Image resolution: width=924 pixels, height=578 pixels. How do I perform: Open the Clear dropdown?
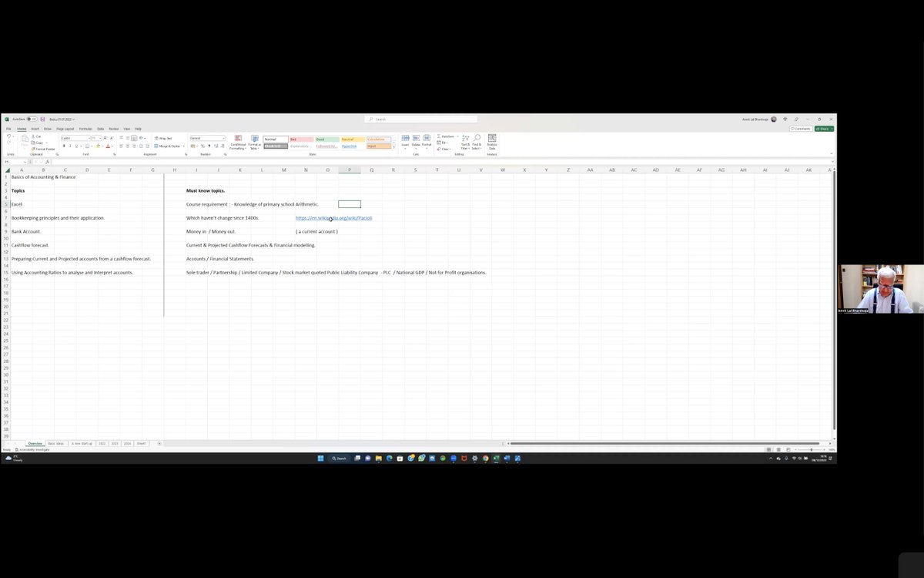(444, 149)
